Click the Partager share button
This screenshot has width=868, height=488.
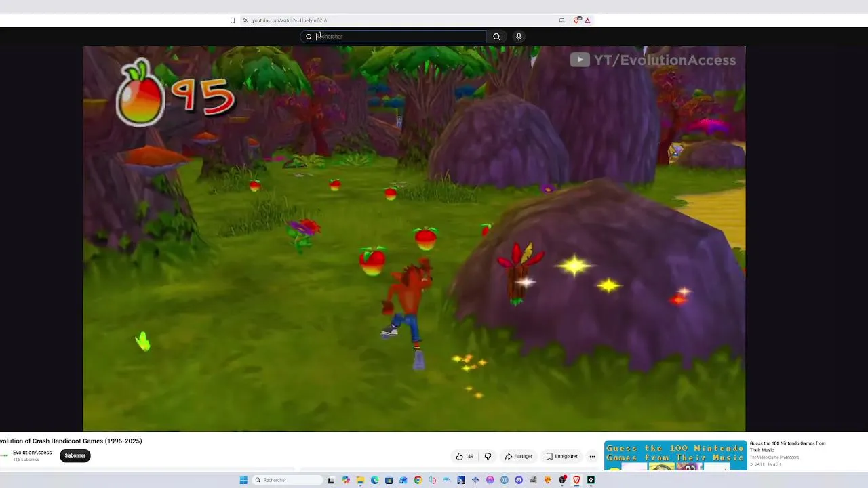click(x=519, y=456)
